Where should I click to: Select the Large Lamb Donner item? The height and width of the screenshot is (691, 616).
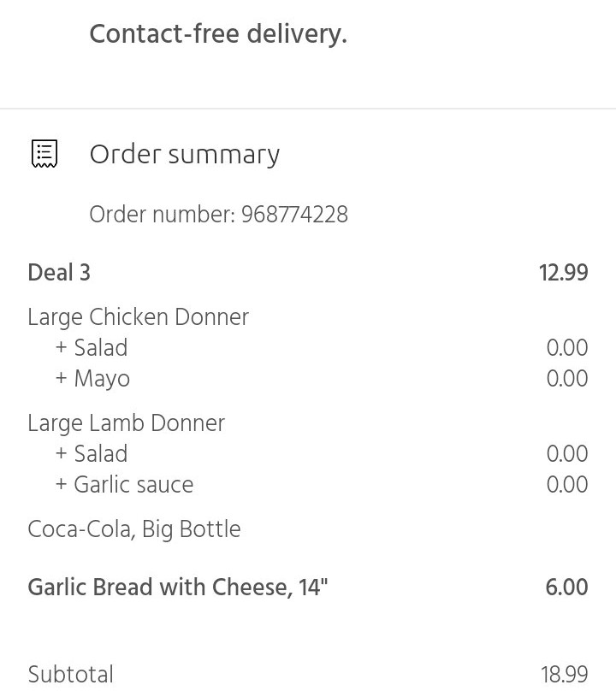click(x=126, y=423)
